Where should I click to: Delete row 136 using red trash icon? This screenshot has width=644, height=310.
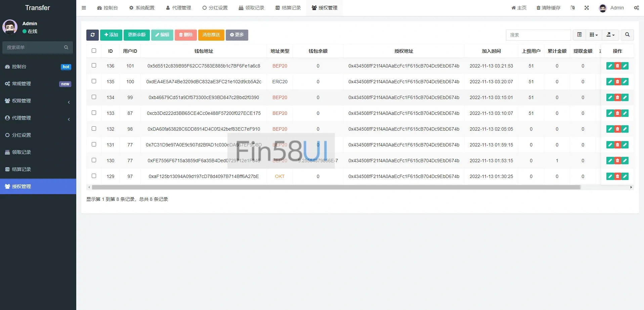pos(617,66)
